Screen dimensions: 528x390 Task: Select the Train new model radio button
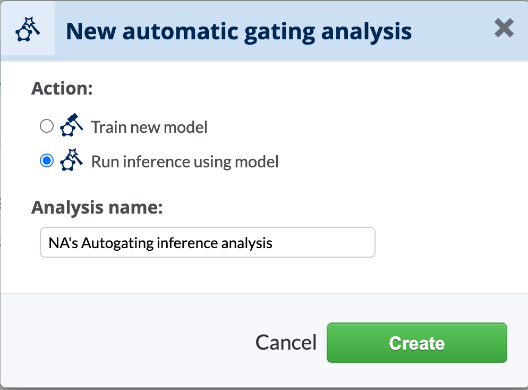(x=46, y=126)
